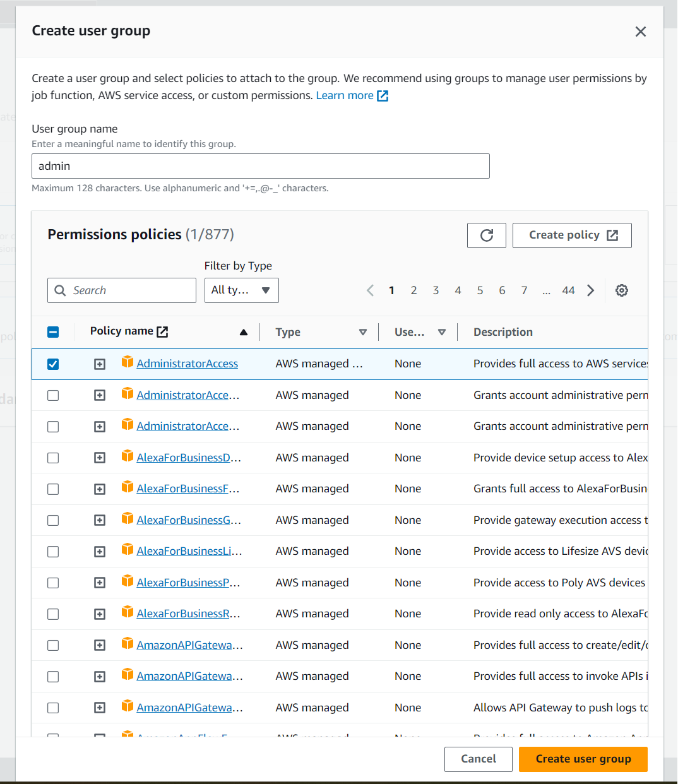Click the Create user group button
678x784 pixels.
583,759
